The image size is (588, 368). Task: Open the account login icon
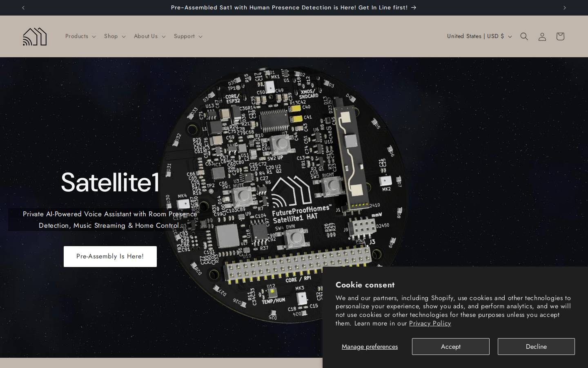pos(542,36)
